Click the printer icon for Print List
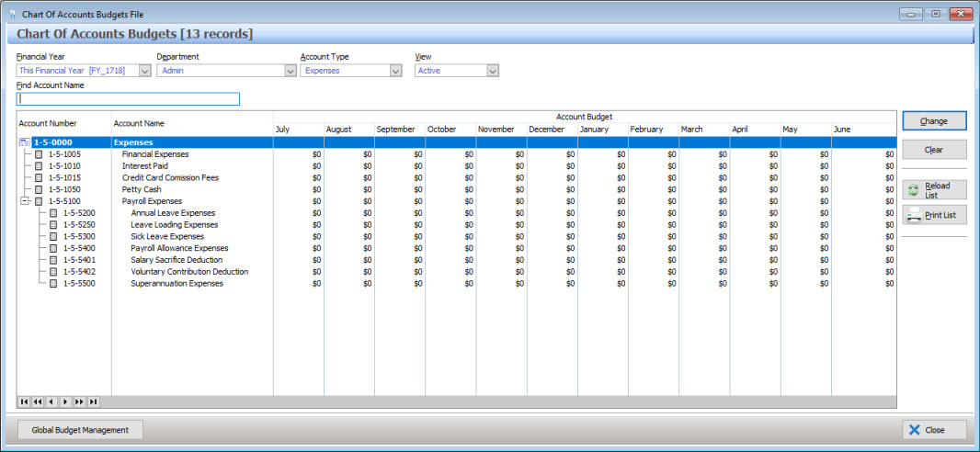The width and height of the screenshot is (980, 452). 914,215
